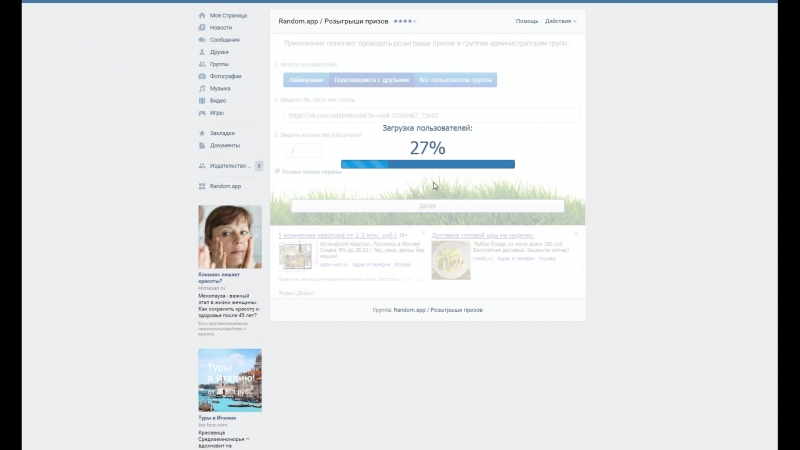Image resolution: width=800 pixels, height=450 pixels.
Task: Click the gamepad icon beside Игры
Action: point(202,113)
